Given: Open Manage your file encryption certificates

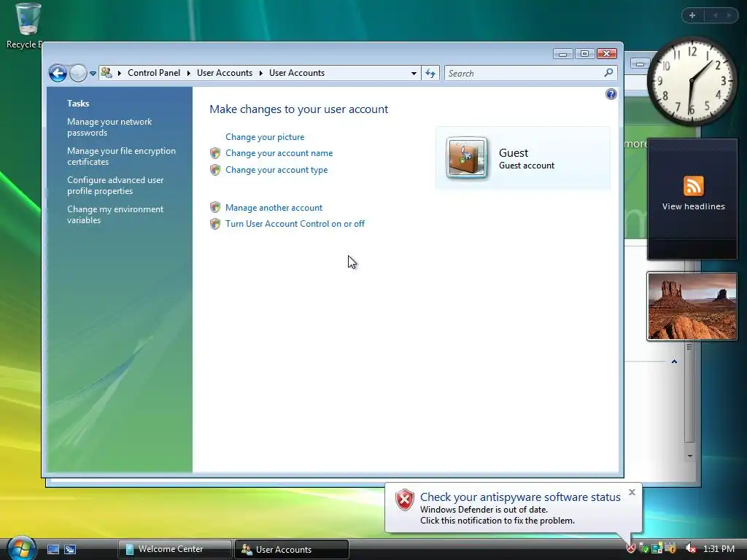Looking at the screenshot, I should point(121,156).
